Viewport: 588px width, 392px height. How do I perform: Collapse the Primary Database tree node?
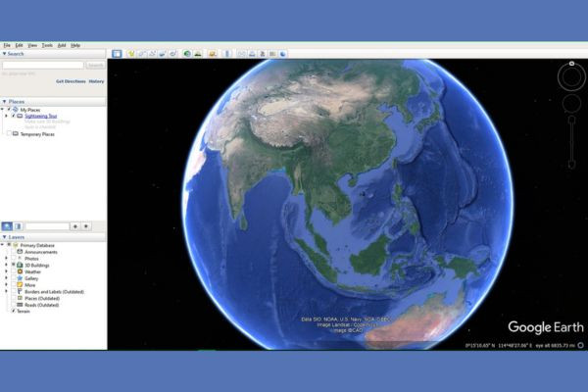click(x=3, y=245)
